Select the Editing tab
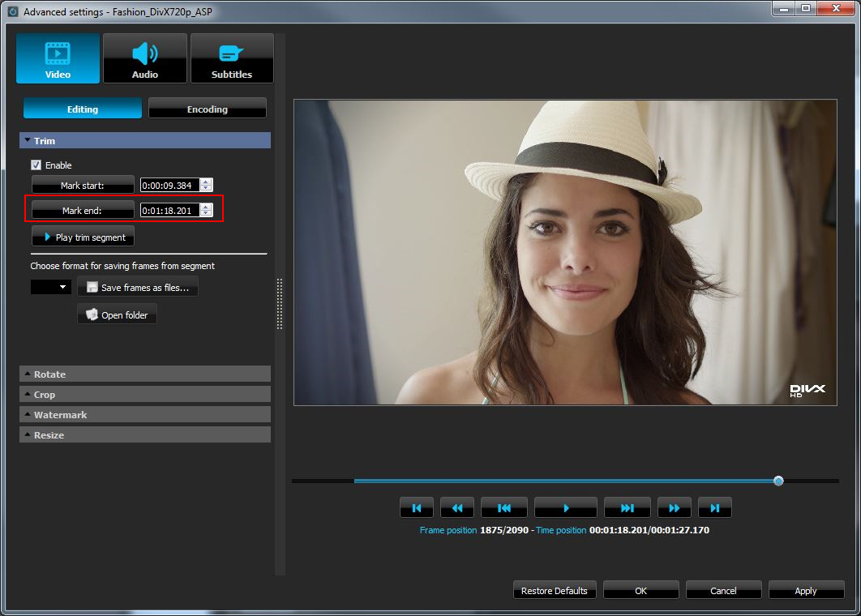Viewport: 861px width, 616px height. coord(82,108)
